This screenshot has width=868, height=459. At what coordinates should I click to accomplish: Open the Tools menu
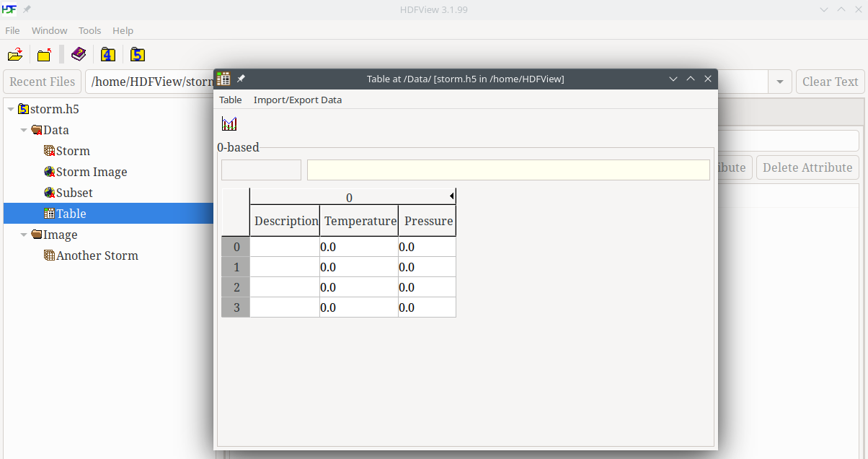(x=89, y=30)
